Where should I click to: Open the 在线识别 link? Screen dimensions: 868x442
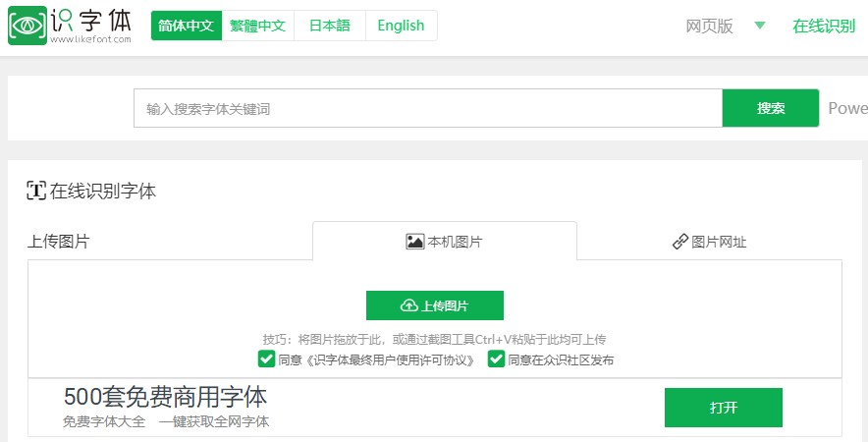(x=824, y=26)
